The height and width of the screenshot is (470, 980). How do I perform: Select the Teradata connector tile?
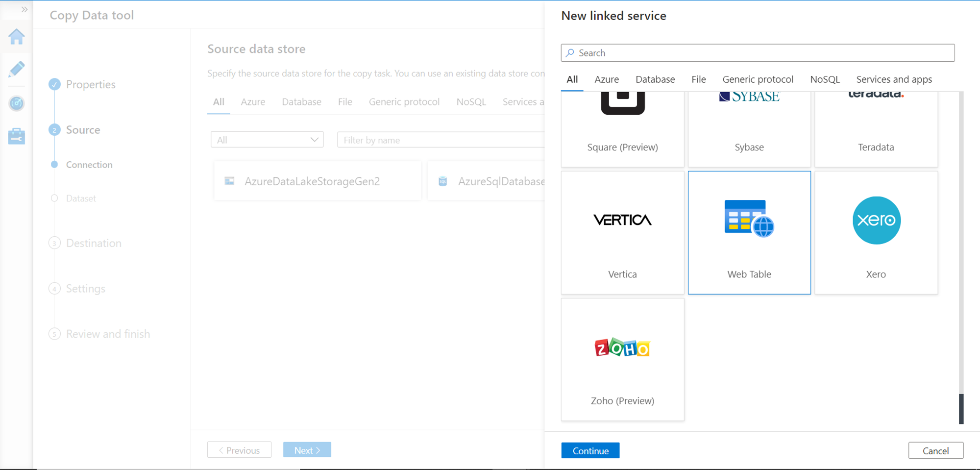point(876,129)
